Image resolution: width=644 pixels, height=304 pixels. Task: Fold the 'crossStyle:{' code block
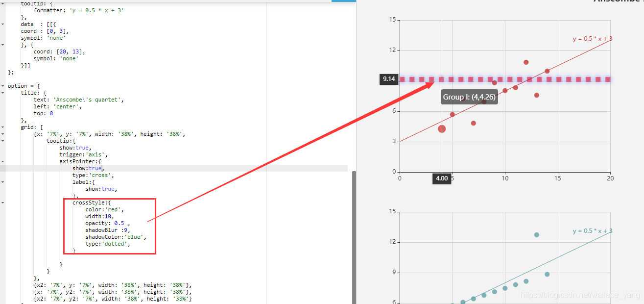coord(3,203)
